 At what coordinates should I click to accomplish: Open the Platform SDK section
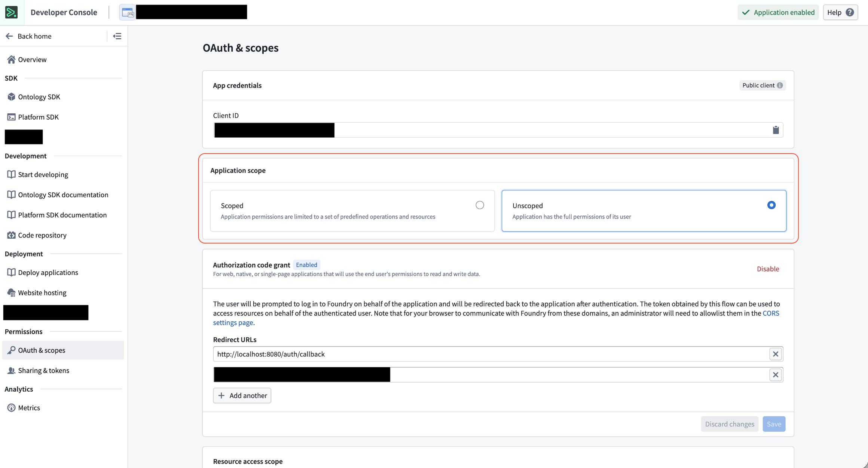tap(38, 117)
